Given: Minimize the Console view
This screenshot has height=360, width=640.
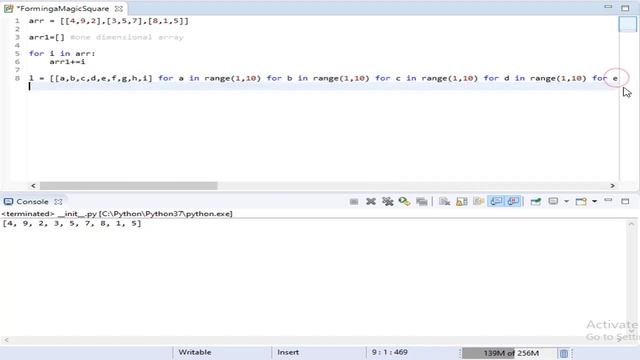Looking at the screenshot, I should [608, 200].
